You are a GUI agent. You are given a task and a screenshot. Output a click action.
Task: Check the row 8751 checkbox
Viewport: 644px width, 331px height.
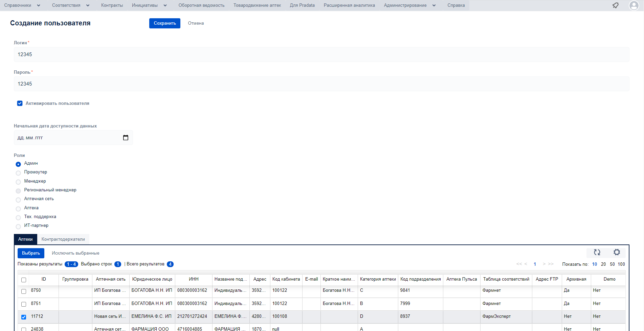(x=24, y=304)
